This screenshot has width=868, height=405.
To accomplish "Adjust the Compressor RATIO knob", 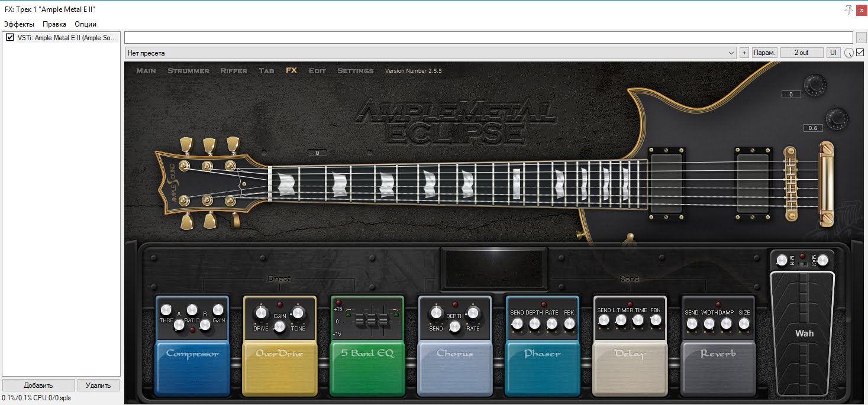I will [x=192, y=310].
